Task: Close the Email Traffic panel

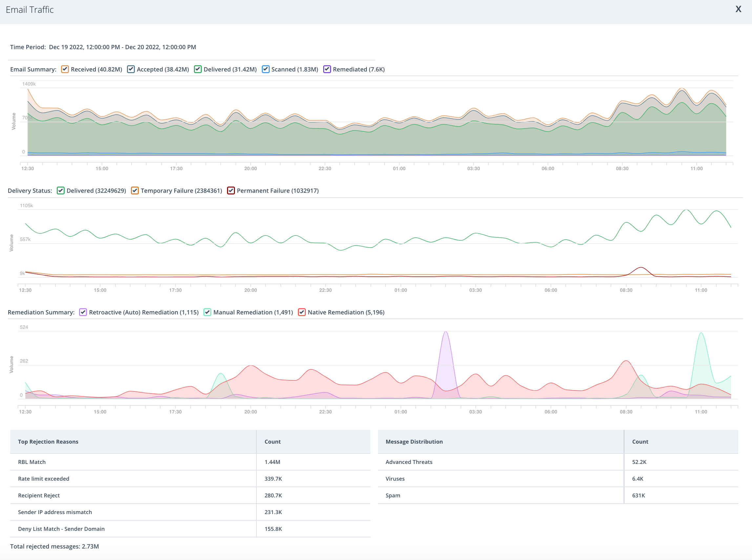Action: [x=738, y=9]
